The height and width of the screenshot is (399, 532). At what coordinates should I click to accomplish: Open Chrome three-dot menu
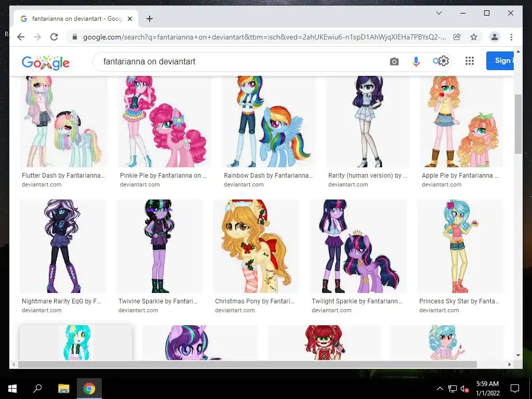tap(511, 37)
